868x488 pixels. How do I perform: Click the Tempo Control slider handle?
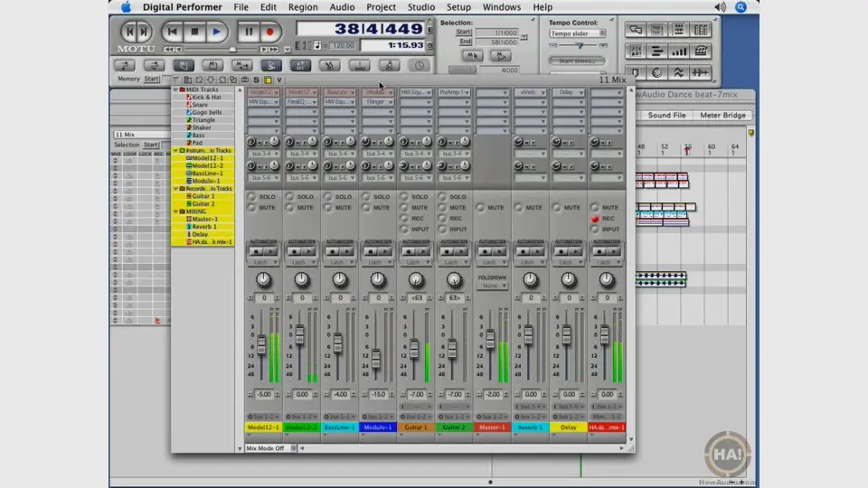pos(579,45)
